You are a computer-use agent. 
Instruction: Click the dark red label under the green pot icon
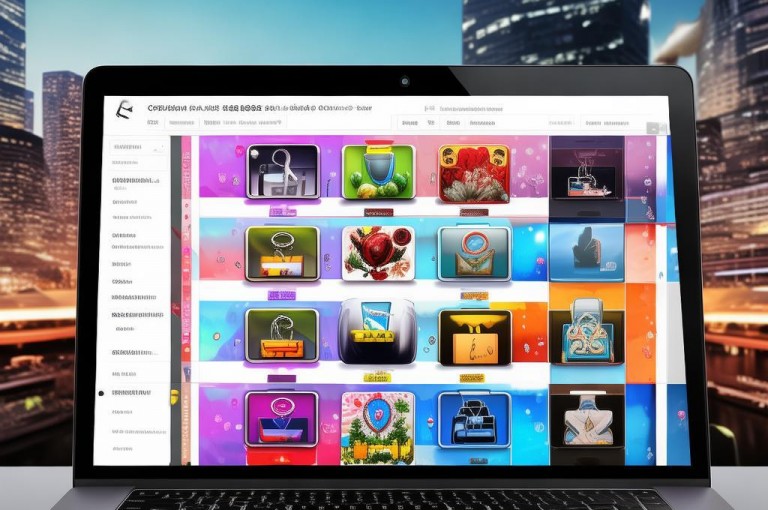[x=379, y=213]
